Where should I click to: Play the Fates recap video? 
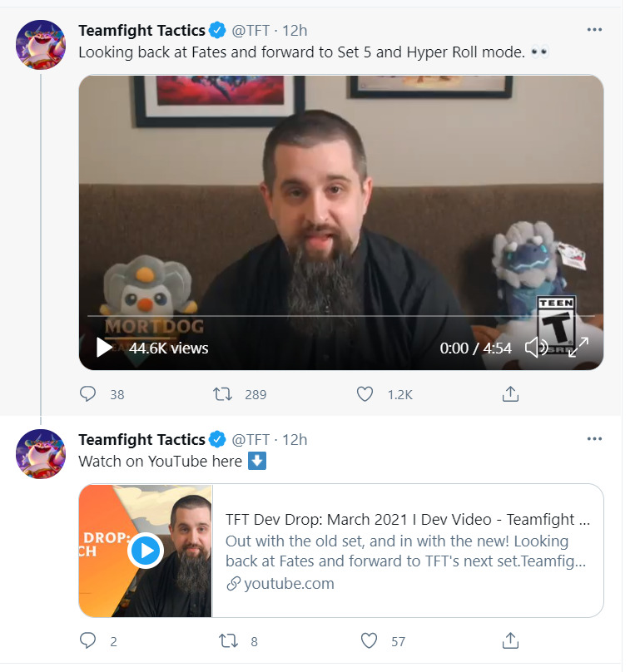pos(104,348)
